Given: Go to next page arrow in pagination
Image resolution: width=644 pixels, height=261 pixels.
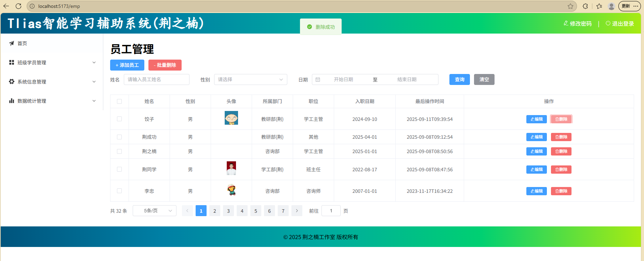Looking at the screenshot, I should coord(297,211).
